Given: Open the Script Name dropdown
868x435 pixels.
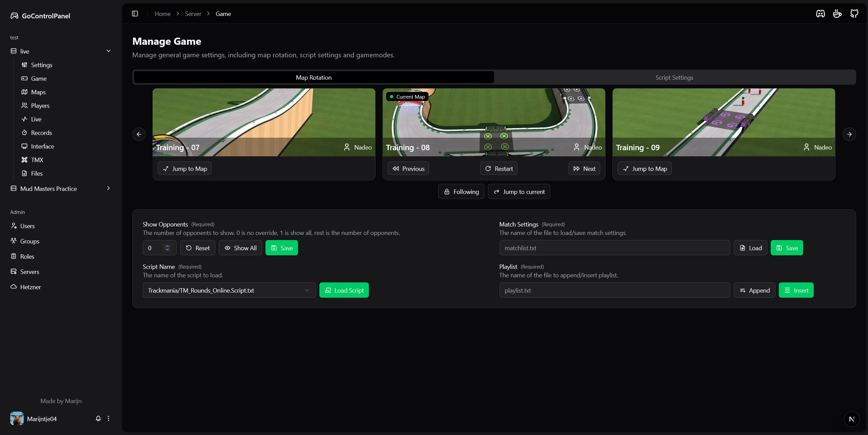Looking at the screenshot, I should pyautogui.click(x=229, y=290).
